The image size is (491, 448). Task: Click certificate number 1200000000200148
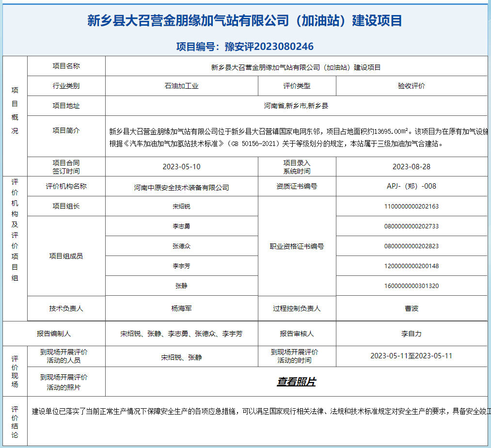point(412,266)
